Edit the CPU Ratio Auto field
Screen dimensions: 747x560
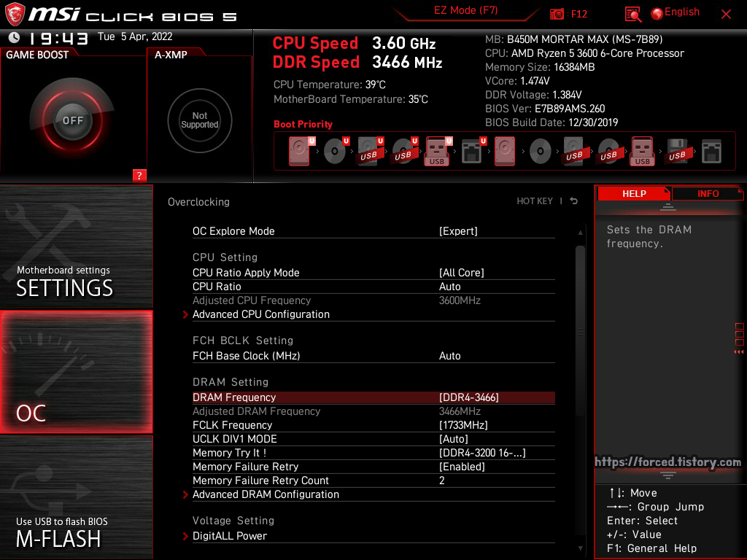point(373,286)
